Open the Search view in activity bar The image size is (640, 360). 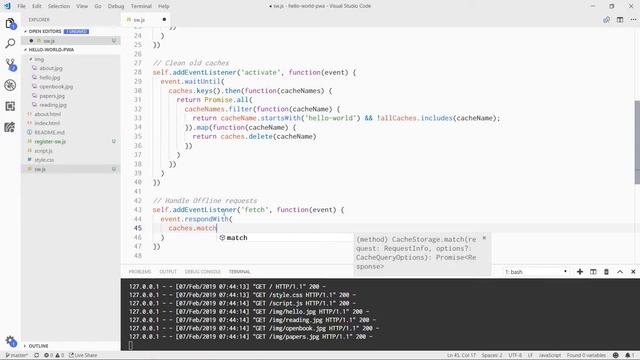pos(10,43)
